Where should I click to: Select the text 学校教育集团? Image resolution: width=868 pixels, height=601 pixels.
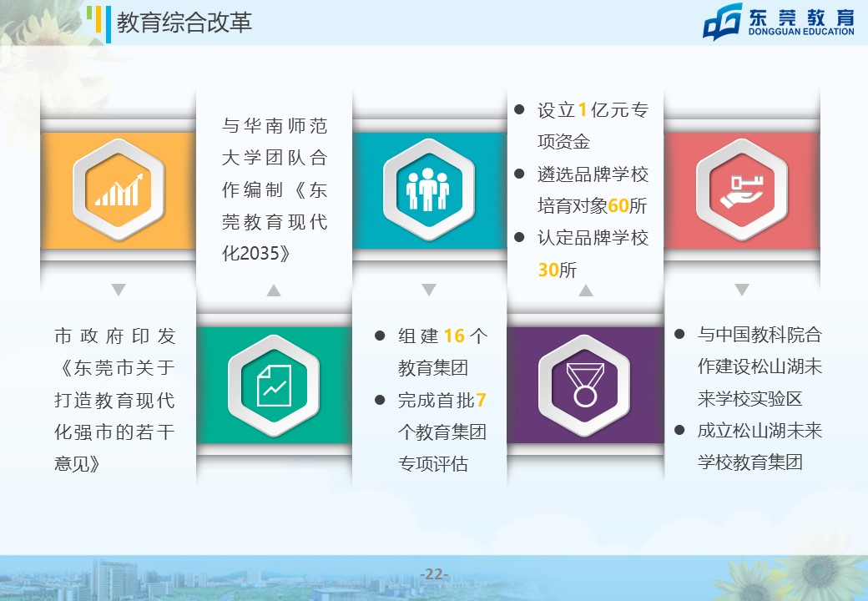(x=750, y=462)
